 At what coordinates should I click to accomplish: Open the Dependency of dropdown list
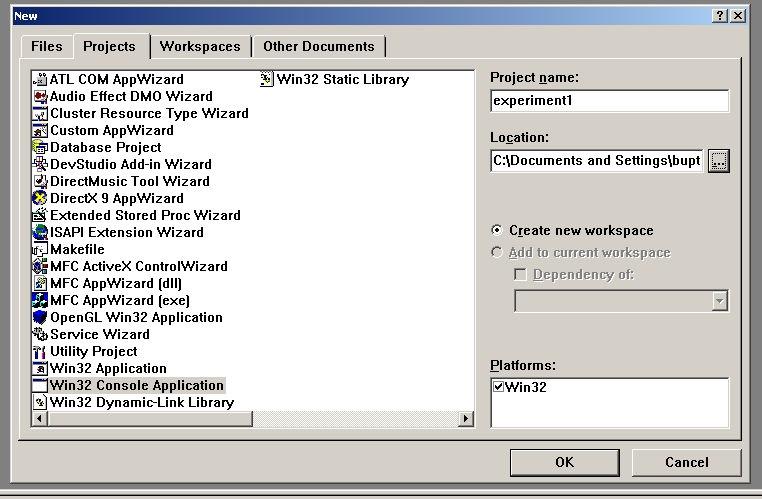click(718, 301)
